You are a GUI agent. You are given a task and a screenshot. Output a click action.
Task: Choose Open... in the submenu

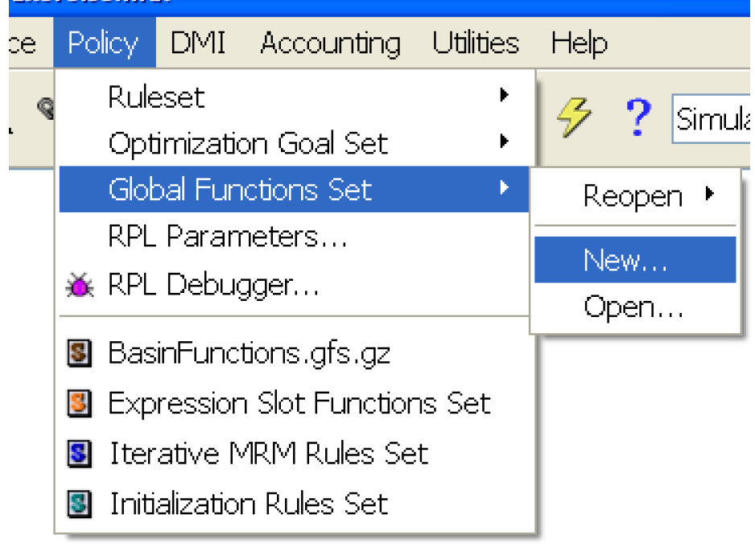pyautogui.click(x=633, y=307)
